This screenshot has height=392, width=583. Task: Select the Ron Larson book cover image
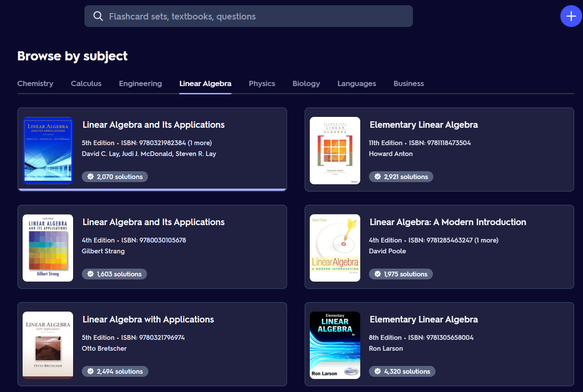click(x=335, y=345)
